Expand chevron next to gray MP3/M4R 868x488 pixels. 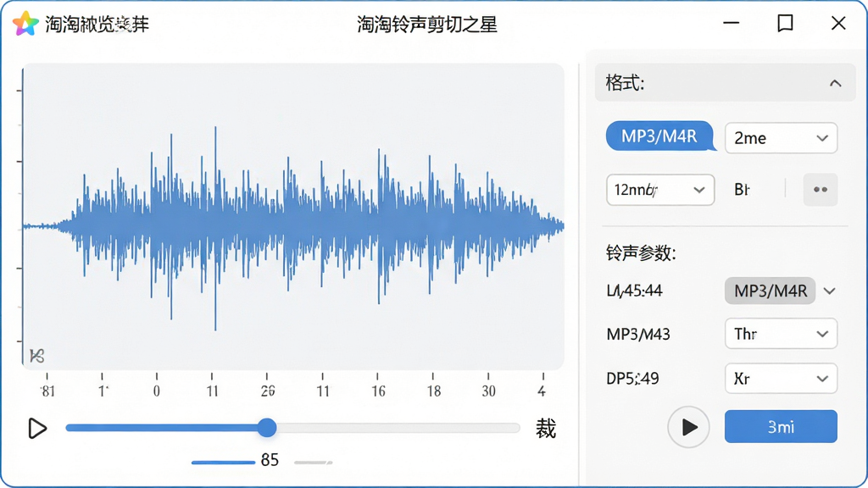[829, 291]
